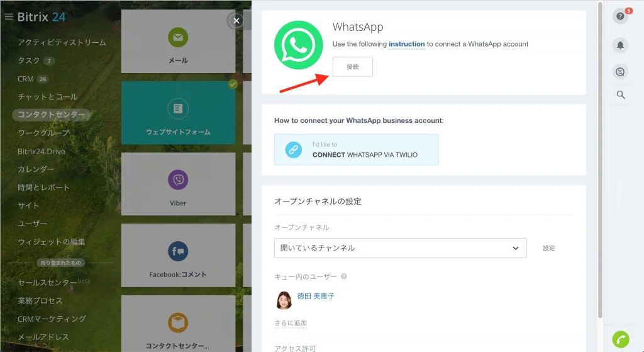This screenshot has height=352, width=644.
Task: Open the メール channel tile
Action: (178, 42)
